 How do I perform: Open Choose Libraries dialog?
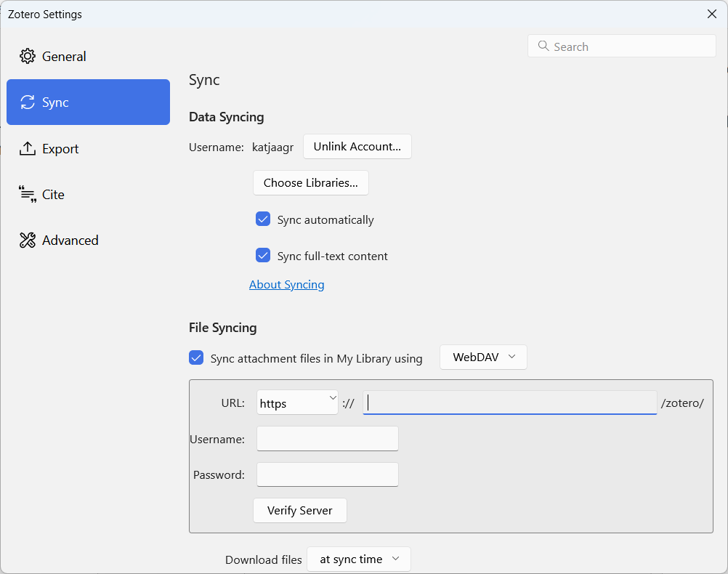coord(311,183)
